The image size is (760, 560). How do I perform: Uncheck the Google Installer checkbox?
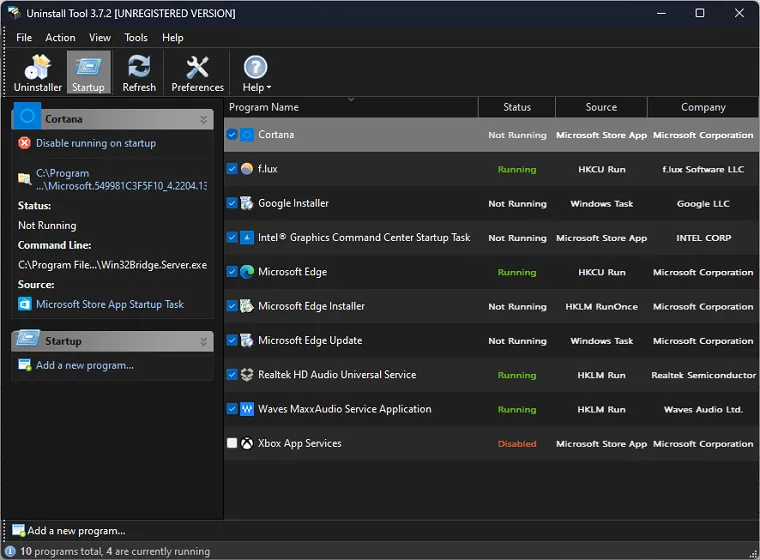tap(232, 203)
